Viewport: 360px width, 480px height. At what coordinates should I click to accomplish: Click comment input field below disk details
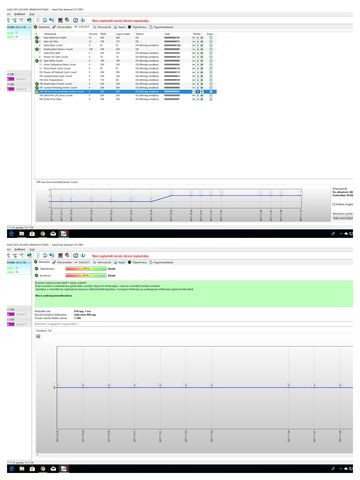coord(193,324)
